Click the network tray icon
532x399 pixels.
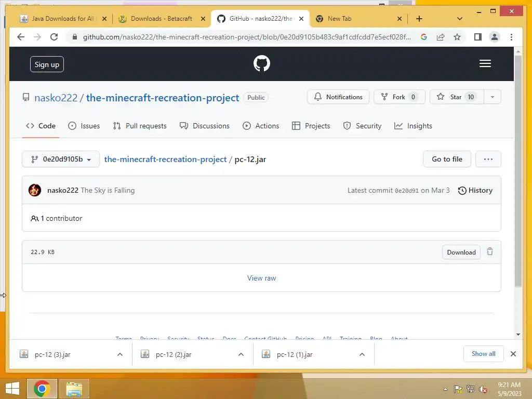pyautogui.click(x=471, y=389)
